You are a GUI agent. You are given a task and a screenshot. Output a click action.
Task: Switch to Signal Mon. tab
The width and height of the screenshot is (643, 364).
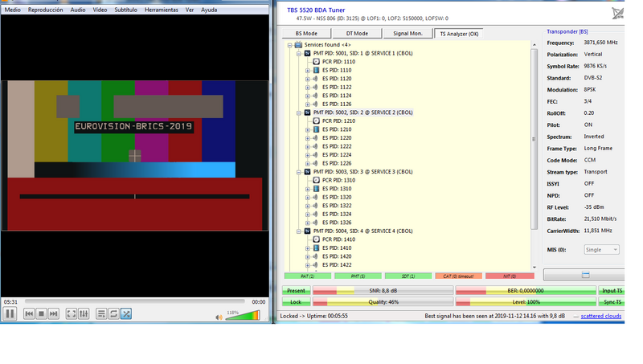(408, 34)
